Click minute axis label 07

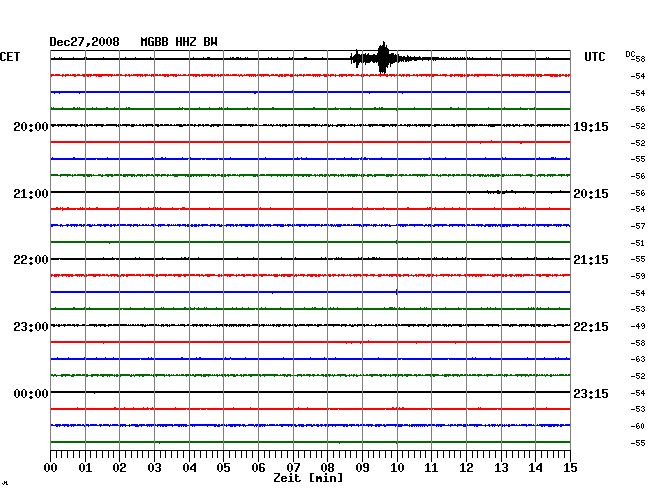293,468
